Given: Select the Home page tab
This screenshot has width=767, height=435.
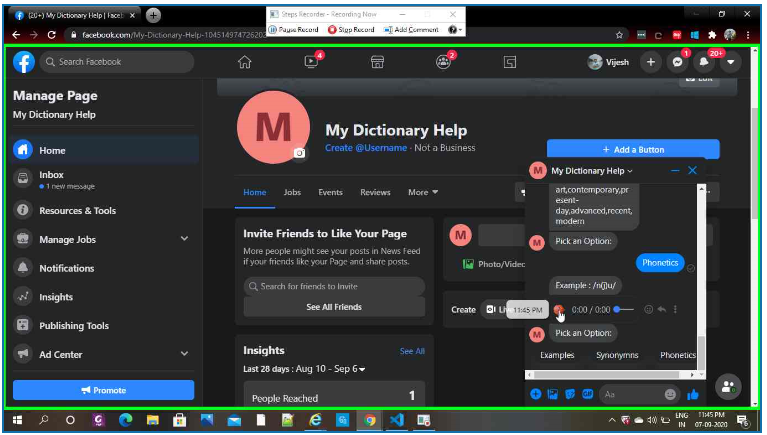Looking at the screenshot, I should pyautogui.click(x=255, y=192).
